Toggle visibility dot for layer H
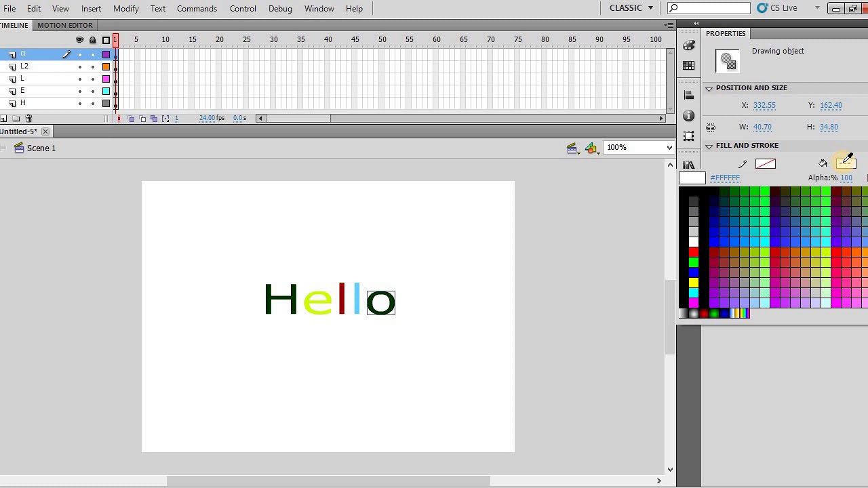The height and width of the screenshot is (488, 868). [80, 103]
